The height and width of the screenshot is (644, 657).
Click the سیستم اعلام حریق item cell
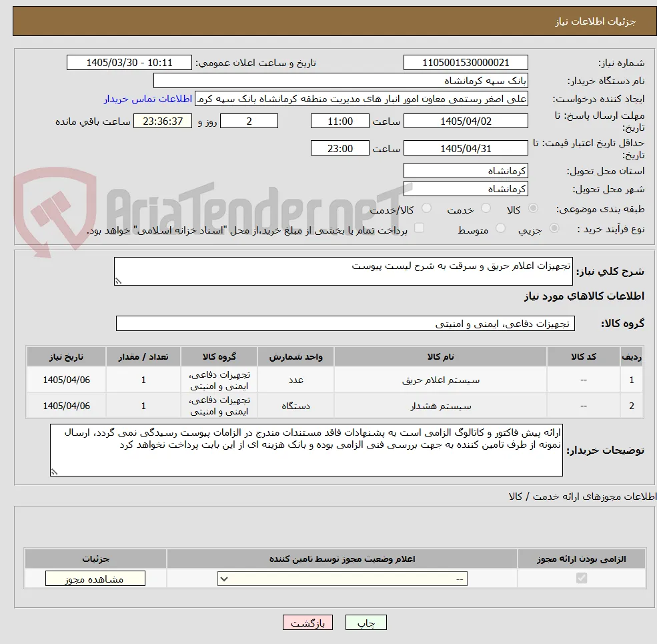[x=440, y=380]
